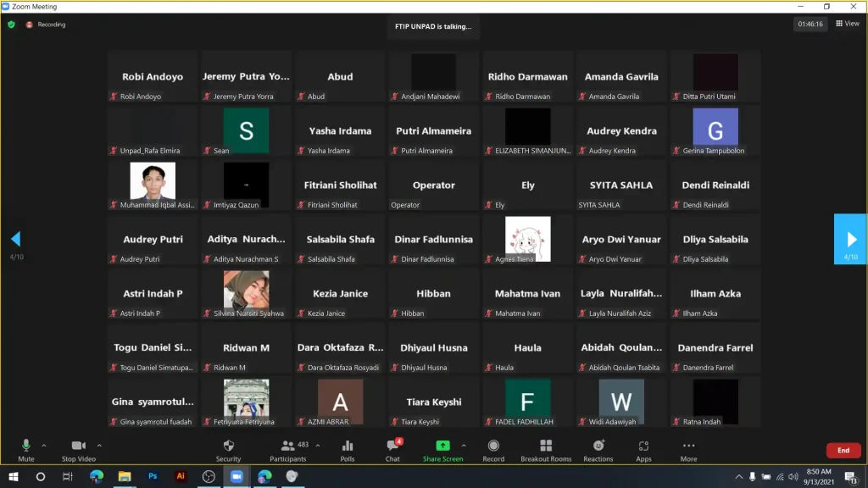
Task: Select Gerina Tampubolon's G avatar tile
Action: (715, 131)
